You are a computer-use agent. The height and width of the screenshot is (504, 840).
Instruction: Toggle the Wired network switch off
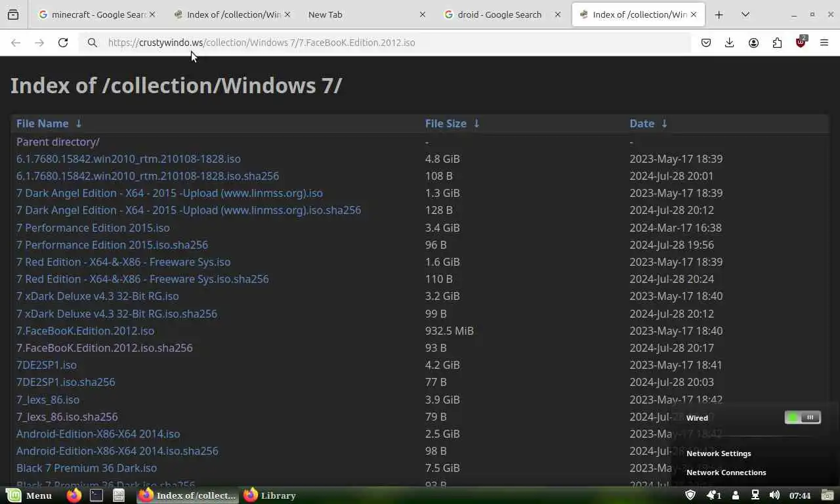[803, 417]
